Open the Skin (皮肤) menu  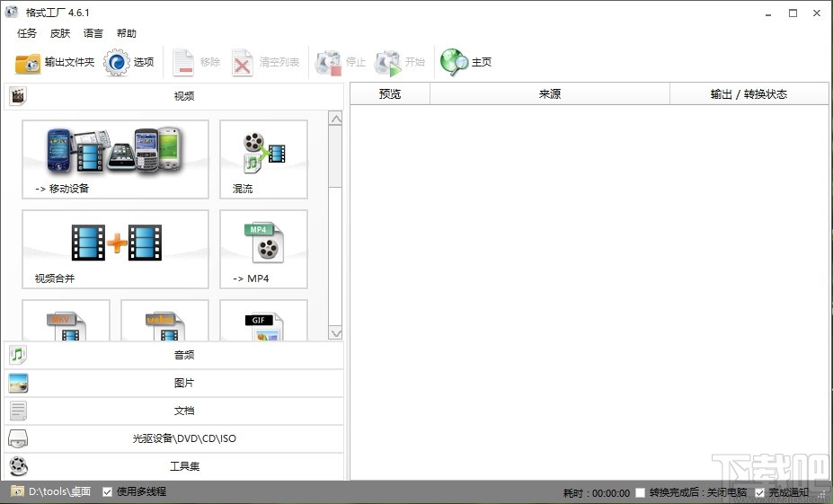[x=60, y=33]
